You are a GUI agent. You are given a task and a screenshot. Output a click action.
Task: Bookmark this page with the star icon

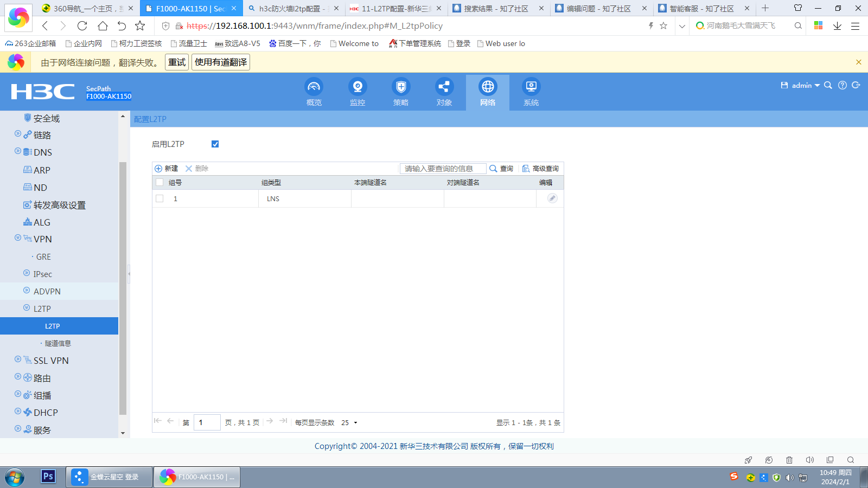140,25
